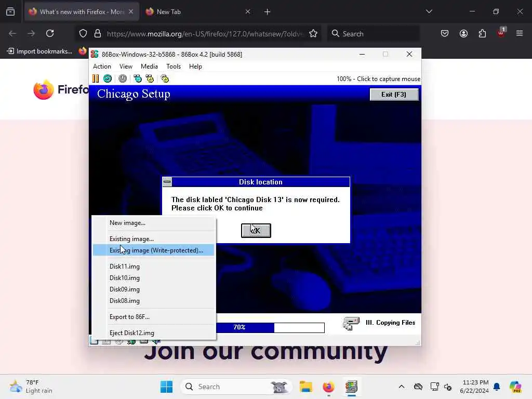532x399 pixels.
Task: Click the Copying Files computer icon
Action: (x=351, y=323)
